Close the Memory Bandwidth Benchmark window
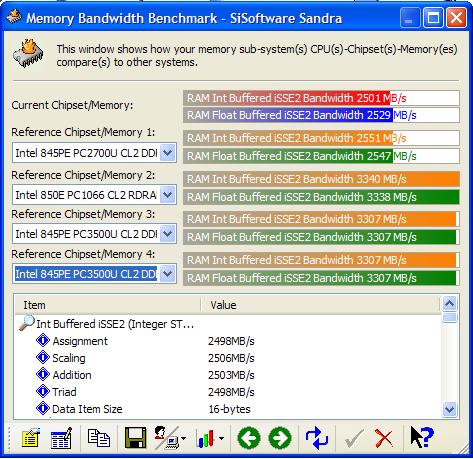The width and height of the screenshot is (473, 459). pyautogui.click(x=456, y=17)
